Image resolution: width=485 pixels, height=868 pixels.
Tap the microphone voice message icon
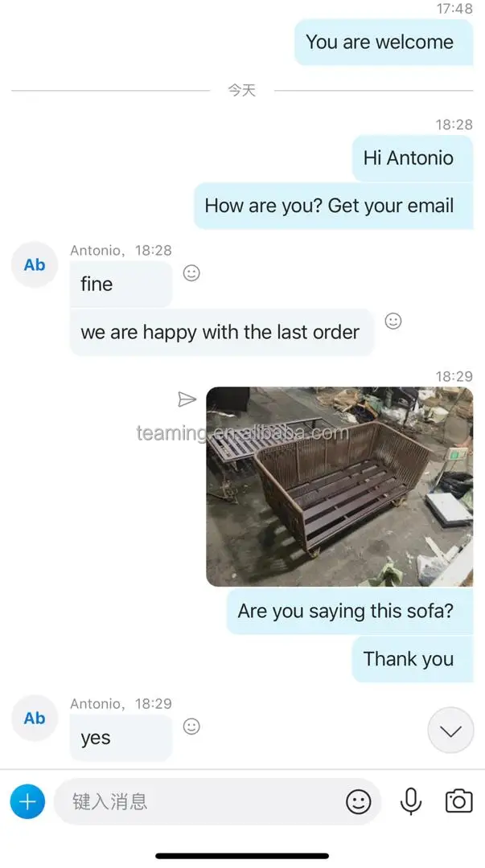point(411,801)
